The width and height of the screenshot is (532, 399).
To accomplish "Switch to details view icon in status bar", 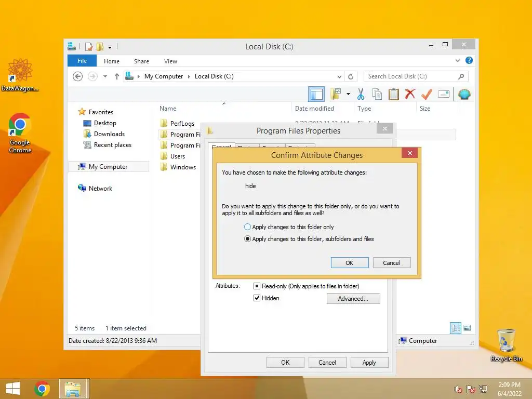I will click(x=455, y=328).
